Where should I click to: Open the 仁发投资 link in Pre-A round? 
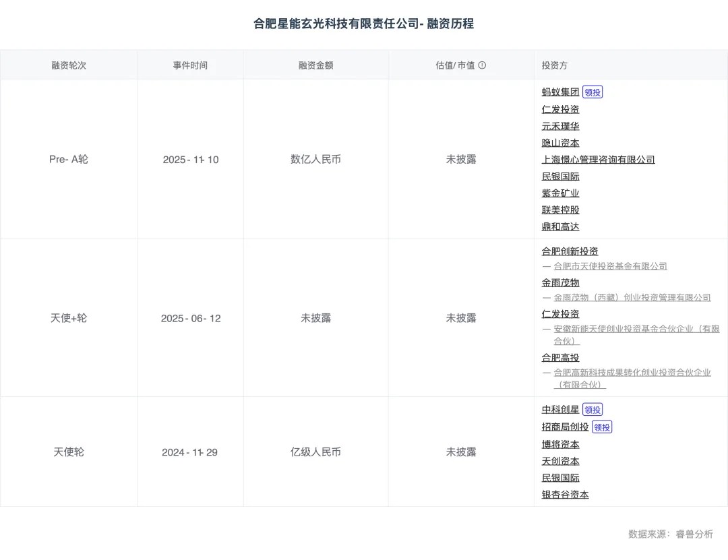(x=560, y=108)
